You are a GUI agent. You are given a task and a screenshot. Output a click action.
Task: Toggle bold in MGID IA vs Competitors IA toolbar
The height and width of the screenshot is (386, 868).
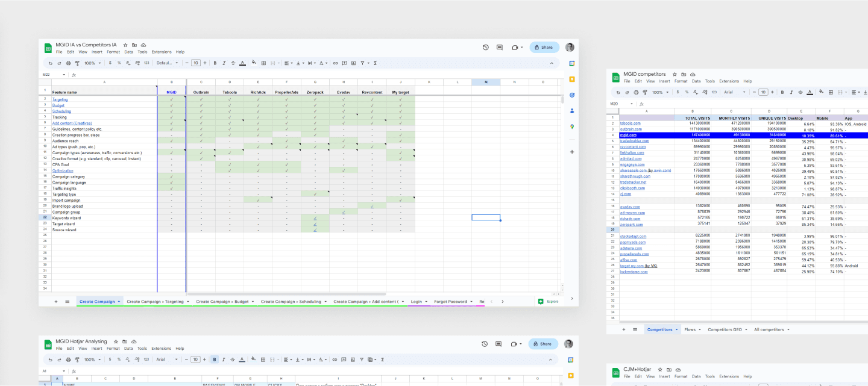[x=215, y=63]
